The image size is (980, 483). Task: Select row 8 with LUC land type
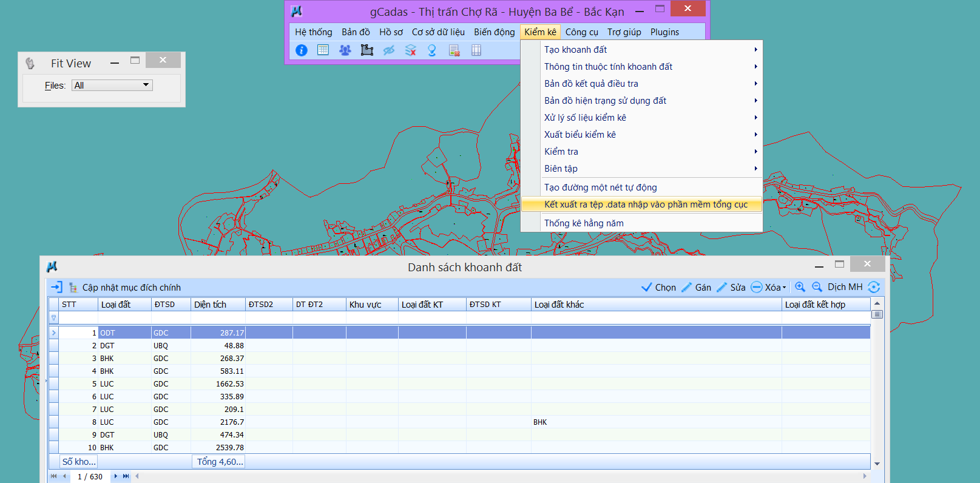tap(107, 422)
